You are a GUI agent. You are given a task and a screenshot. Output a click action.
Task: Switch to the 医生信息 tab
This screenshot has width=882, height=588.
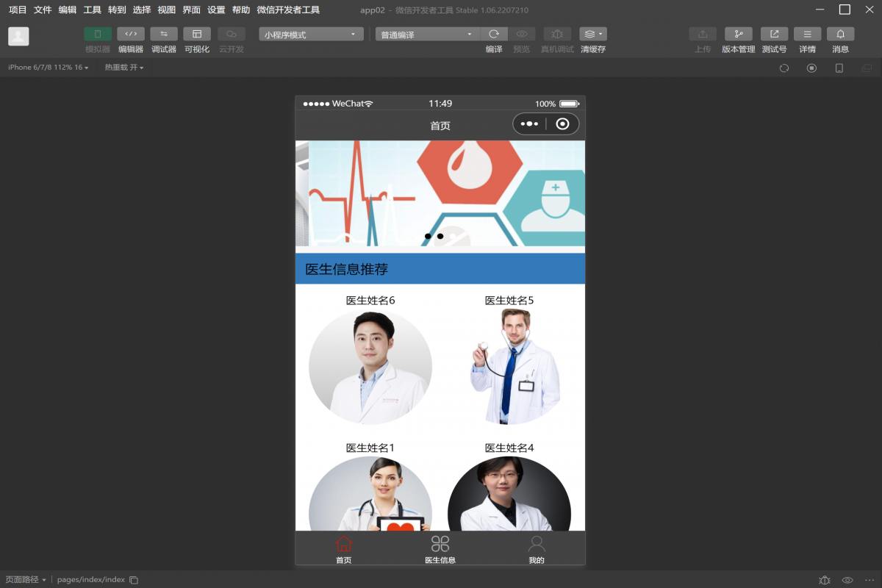(440, 549)
